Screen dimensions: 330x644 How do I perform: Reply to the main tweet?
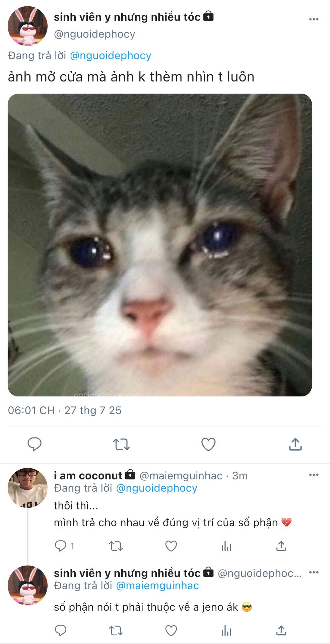pyautogui.click(x=34, y=444)
